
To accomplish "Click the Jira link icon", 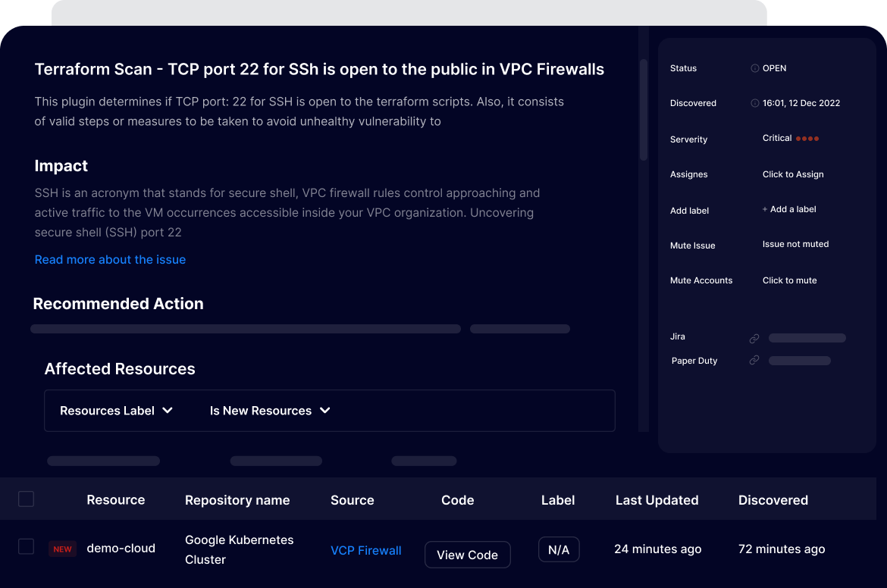I will click(x=754, y=338).
